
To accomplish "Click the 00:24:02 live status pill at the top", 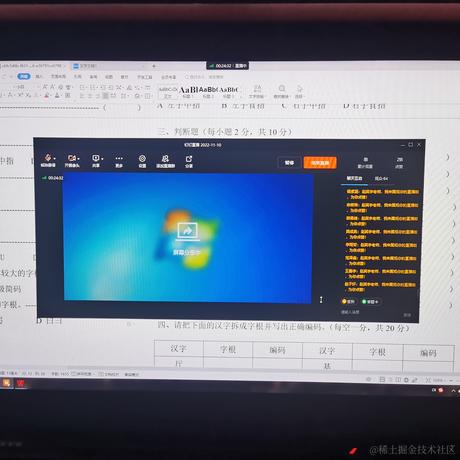I will (x=228, y=66).
